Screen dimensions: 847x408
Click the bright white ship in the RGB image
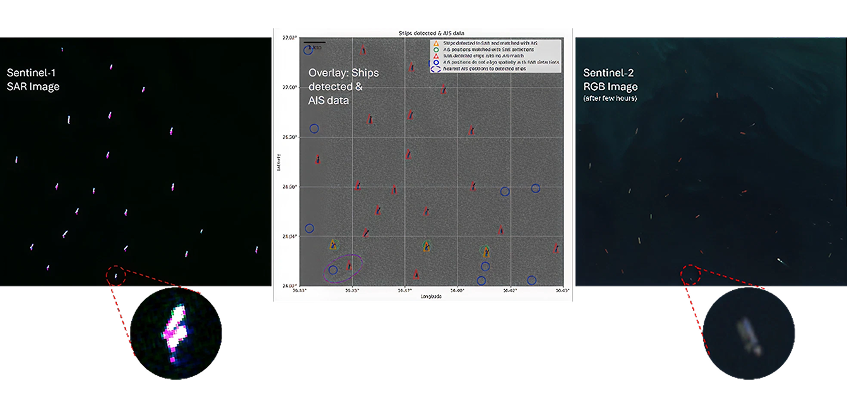[x=779, y=262]
